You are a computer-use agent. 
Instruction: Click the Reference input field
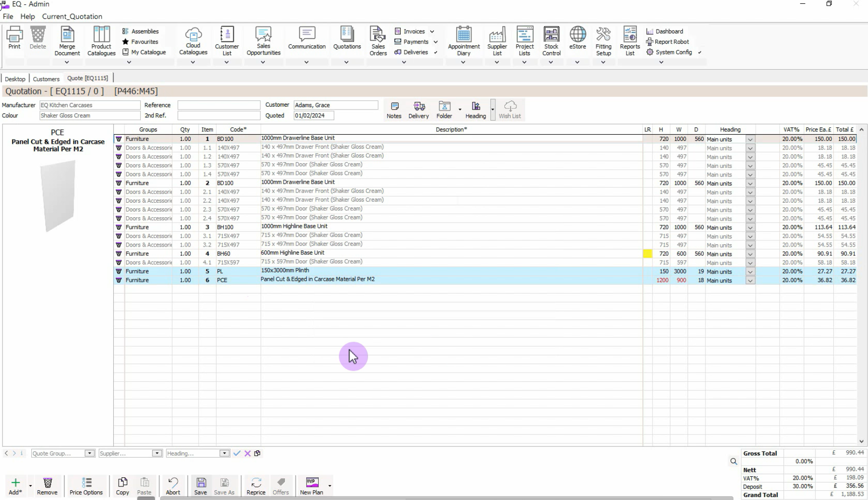[x=219, y=105]
